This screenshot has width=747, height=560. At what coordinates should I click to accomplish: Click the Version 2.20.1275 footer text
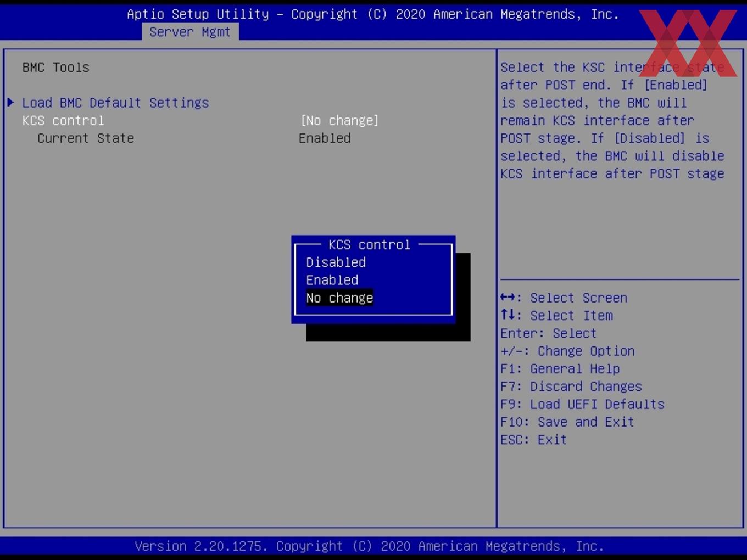[x=369, y=546]
